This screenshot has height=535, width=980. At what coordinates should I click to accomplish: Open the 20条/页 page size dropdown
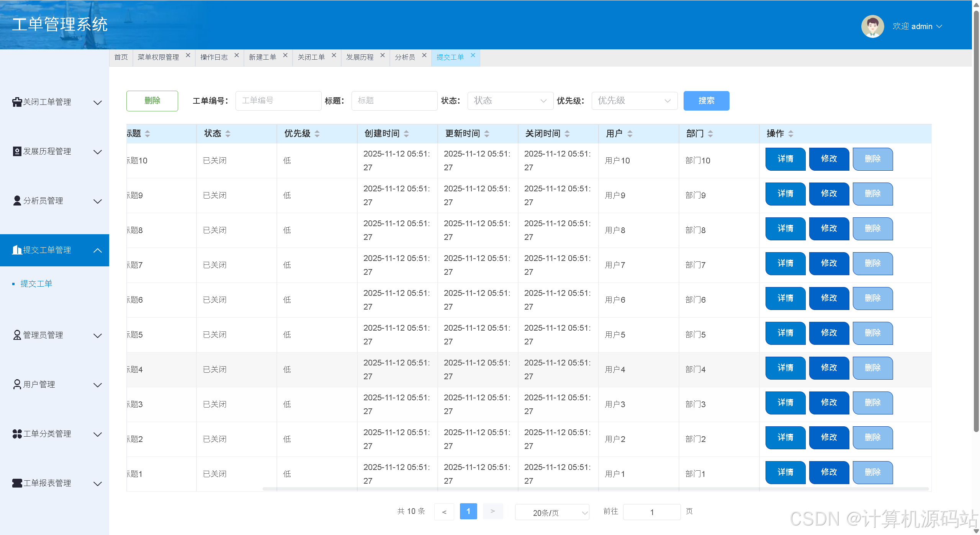[x=551, y=512]
